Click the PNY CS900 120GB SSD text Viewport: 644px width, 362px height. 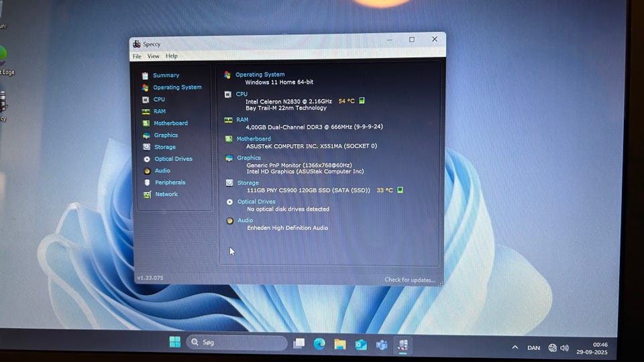click(x=309, y=190)
